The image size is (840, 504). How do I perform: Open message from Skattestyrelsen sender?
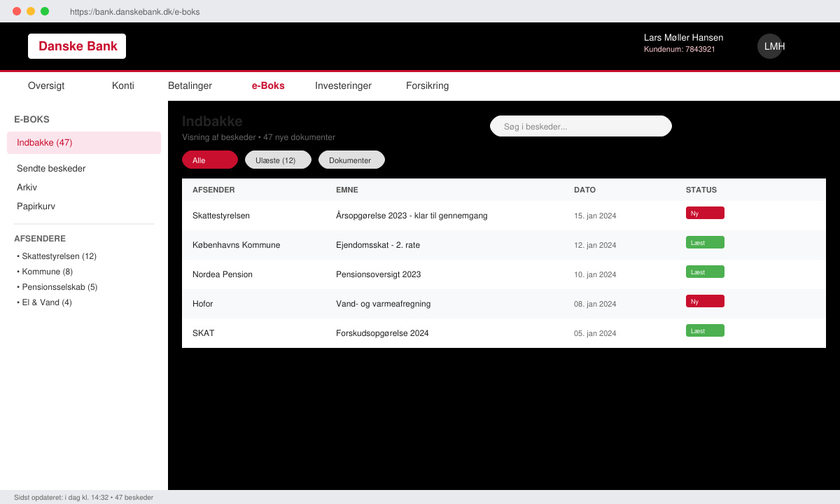(221, 216)
